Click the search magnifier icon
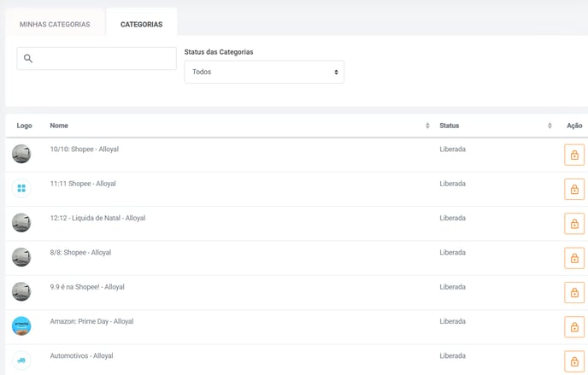This screenshot has width=588, height=375. pyautogui.click(x=28, y=58)
